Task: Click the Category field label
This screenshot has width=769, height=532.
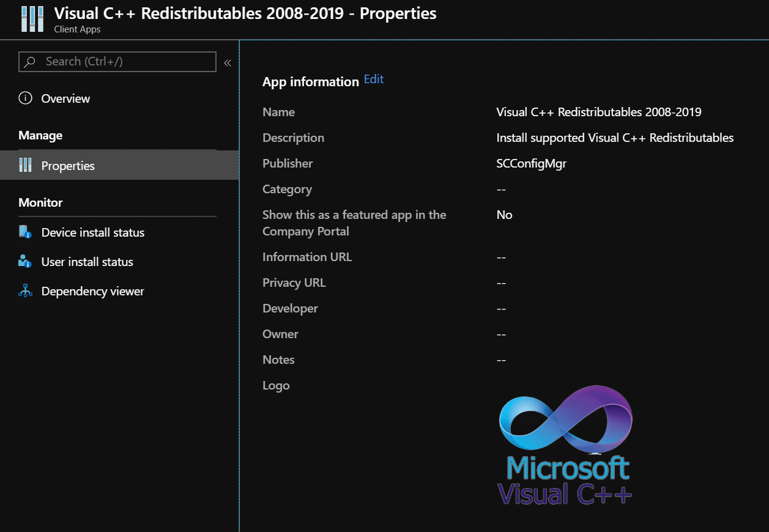Action: (287, 189)
